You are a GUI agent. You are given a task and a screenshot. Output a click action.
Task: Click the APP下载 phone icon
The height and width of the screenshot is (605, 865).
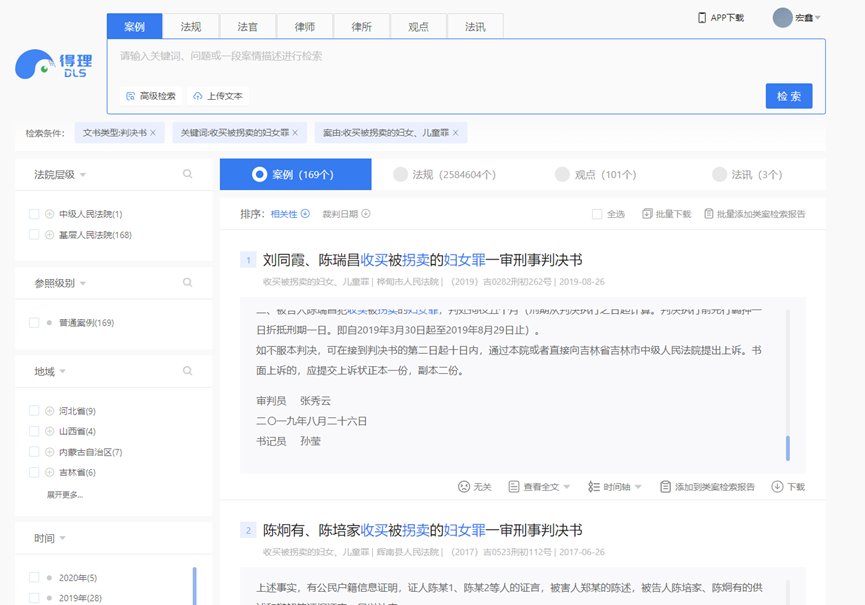tap(702, 18)
